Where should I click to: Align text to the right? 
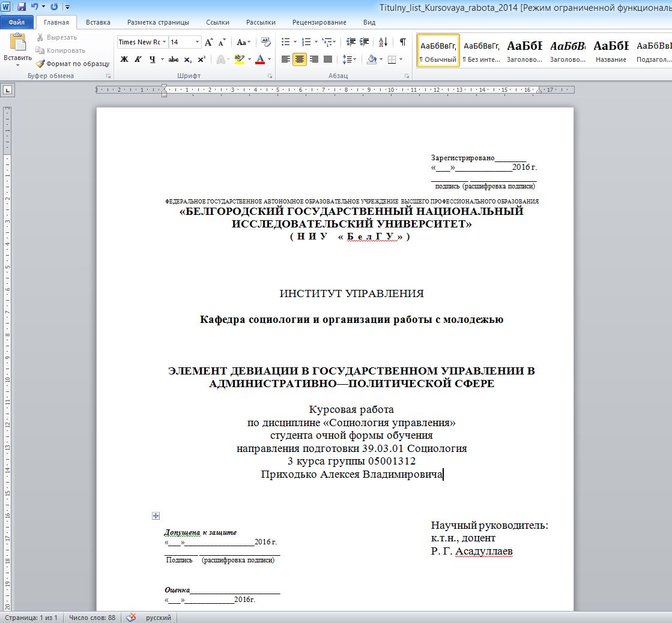pyautogui.click(x=313, y=59)
